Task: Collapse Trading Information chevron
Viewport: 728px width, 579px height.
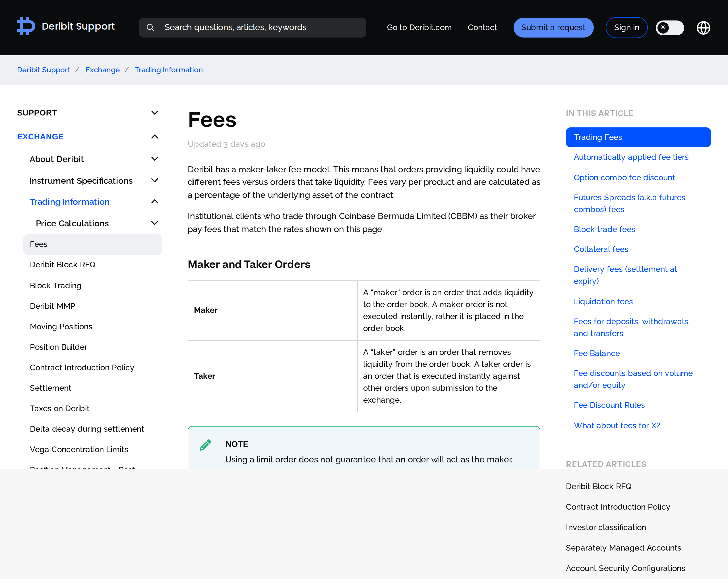Action: coord(155,202)
